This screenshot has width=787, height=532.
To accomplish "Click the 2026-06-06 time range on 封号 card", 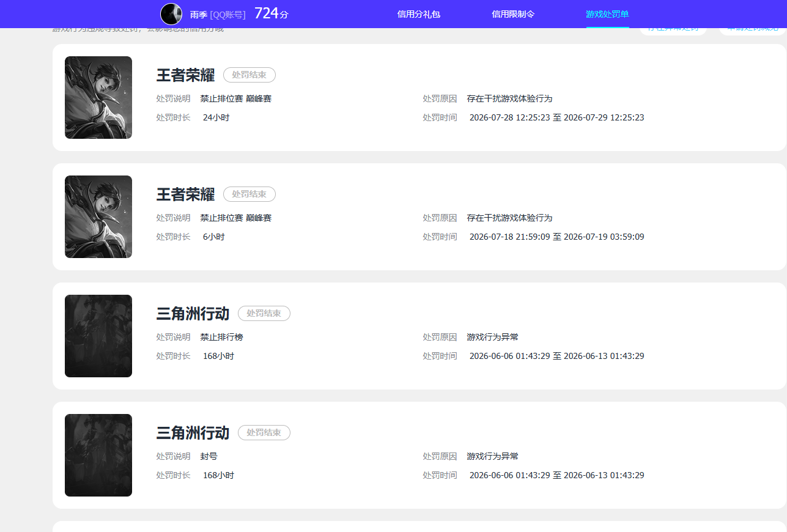I will pos(557,475).
